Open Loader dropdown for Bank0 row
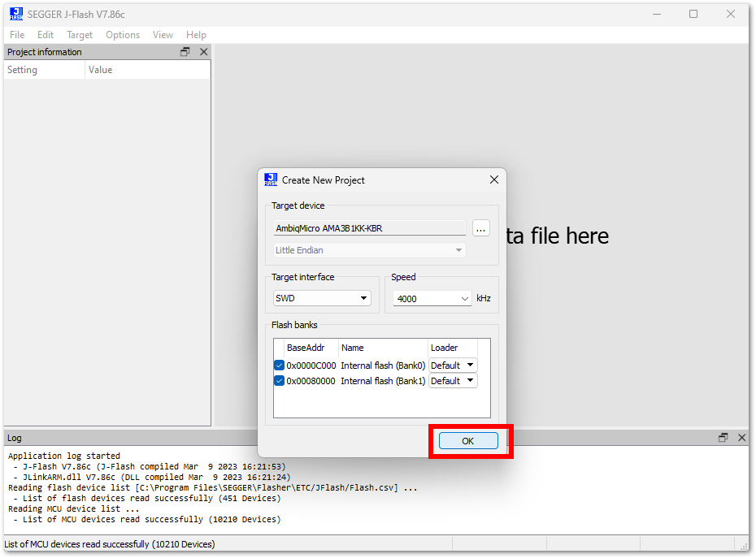Image resolution: width=756 pixels, height=558 pixels. pos(453,366)
